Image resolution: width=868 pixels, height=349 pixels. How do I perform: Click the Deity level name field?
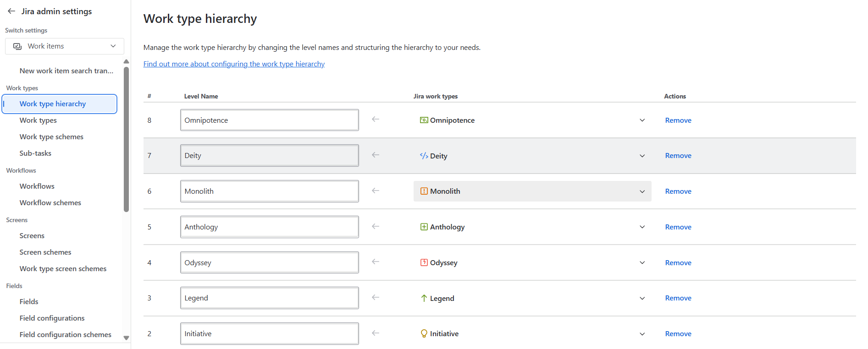tap(270, 156)
